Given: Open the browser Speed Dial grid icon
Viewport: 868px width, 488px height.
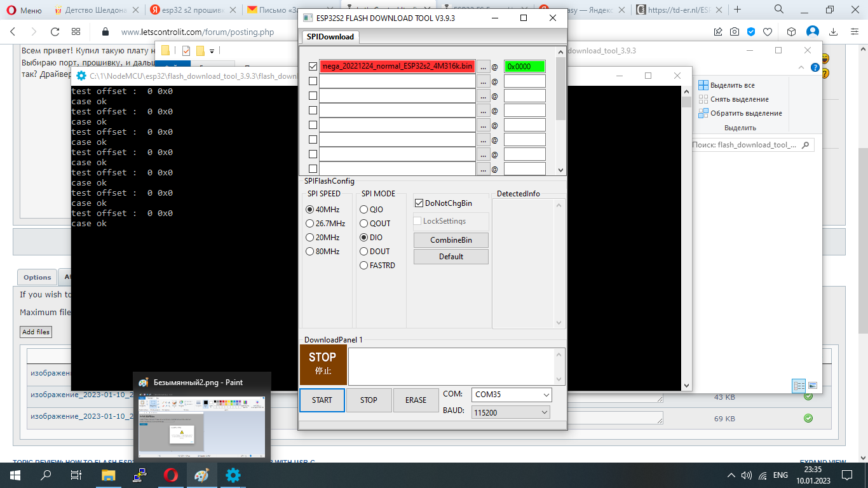Looking at the screenshot, I should 76,32.
